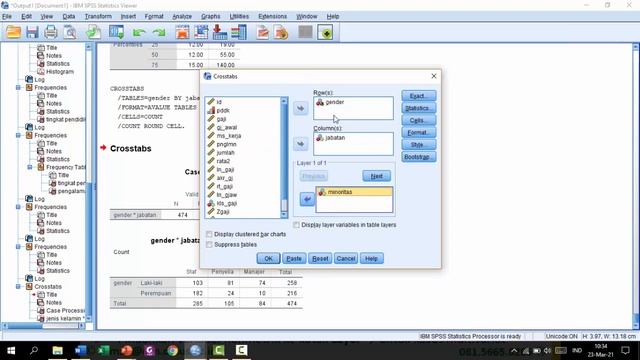Viewport: 640px width, 360px height.
Task: Cancel the Crosstabs dialog
Action: [346, 258]
